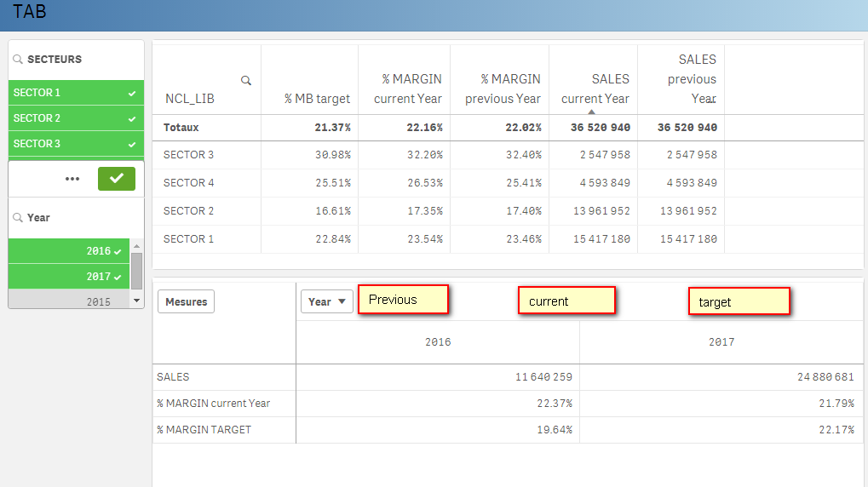868x487 pixels.
Task: Click the sort arrow under SALES current Year
Action: pyautogui.click(x=592, y=112)
